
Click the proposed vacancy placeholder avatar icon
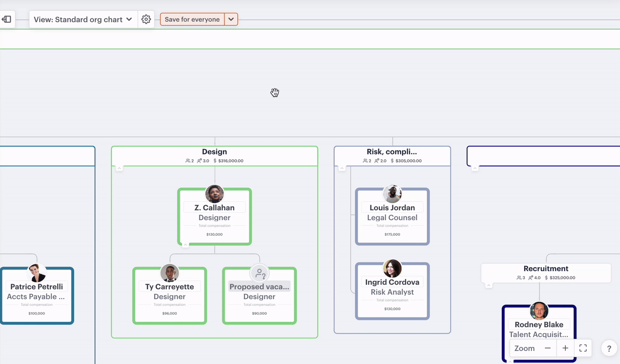[x=260, y=273]
